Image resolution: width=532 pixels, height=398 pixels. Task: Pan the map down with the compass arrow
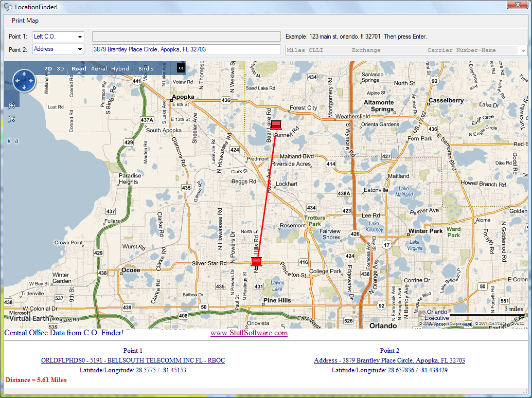click(24, 87)
